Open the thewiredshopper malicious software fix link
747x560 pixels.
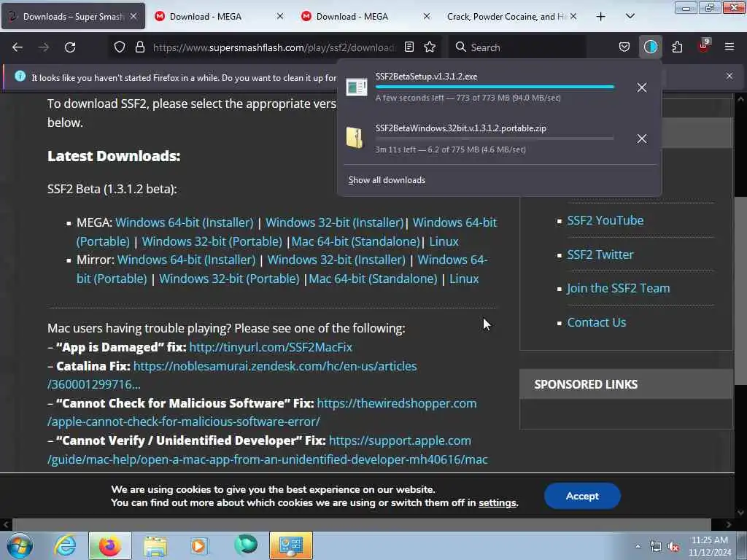pyautogui.click(x=396, y=403)
